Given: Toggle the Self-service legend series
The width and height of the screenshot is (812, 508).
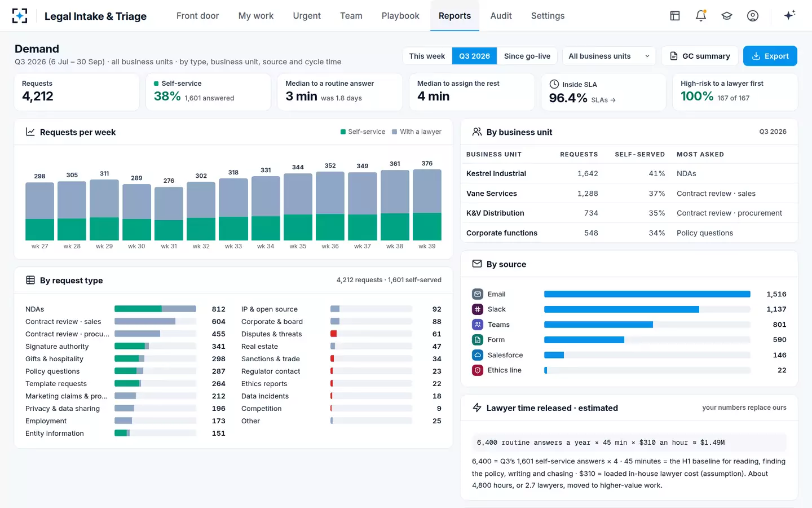Looking at the screenshot, I should [363, 132].
